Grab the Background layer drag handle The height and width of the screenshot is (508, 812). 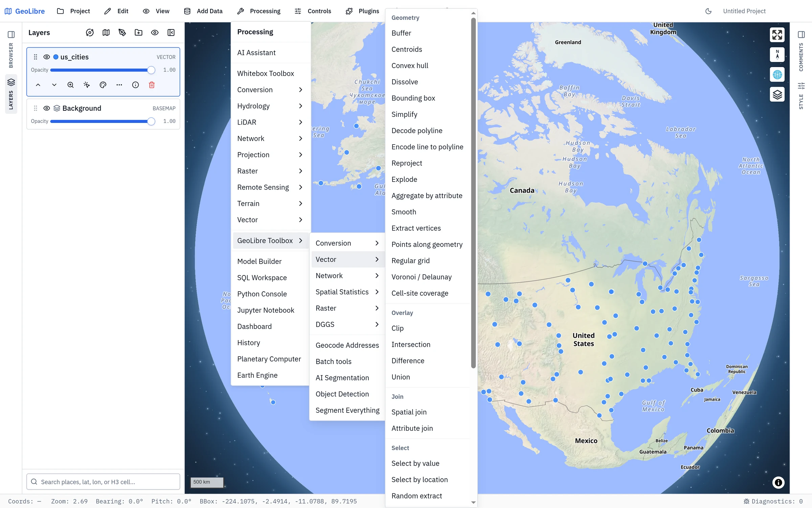pos(36,108)
